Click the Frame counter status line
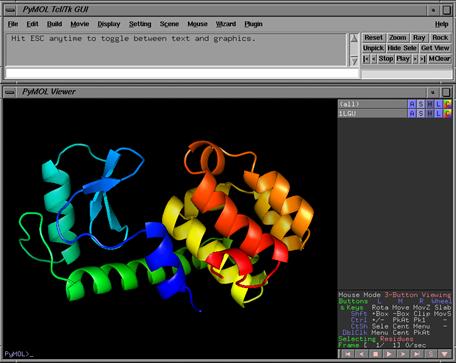Viewport: 456px width, 363px height. (x=382, y=345)
